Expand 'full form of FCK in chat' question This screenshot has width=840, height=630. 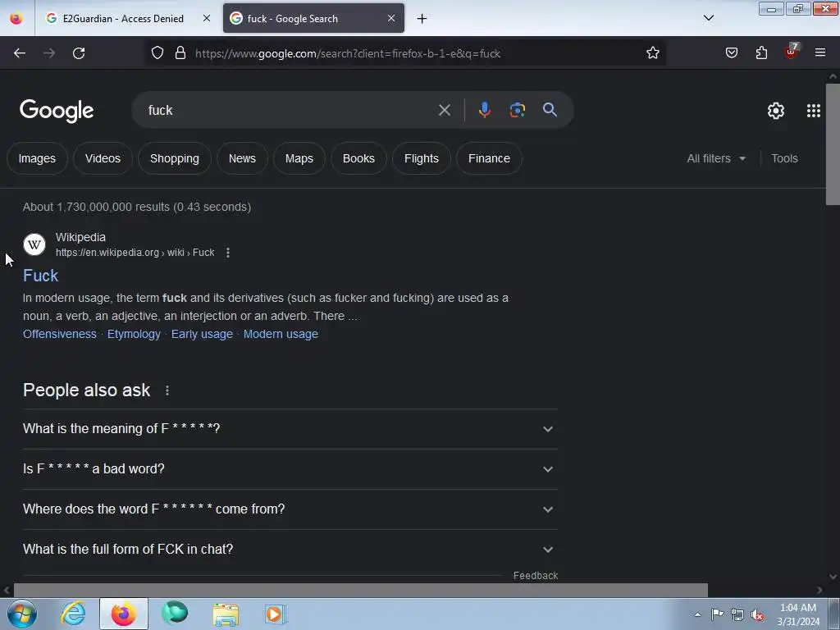coord(290,550)
